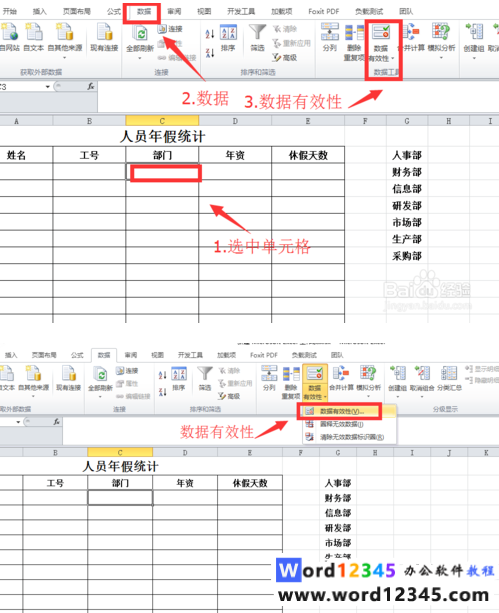Click fx insert function button, upper screenshot
This screenshot has width=499, height=613.
91,86
